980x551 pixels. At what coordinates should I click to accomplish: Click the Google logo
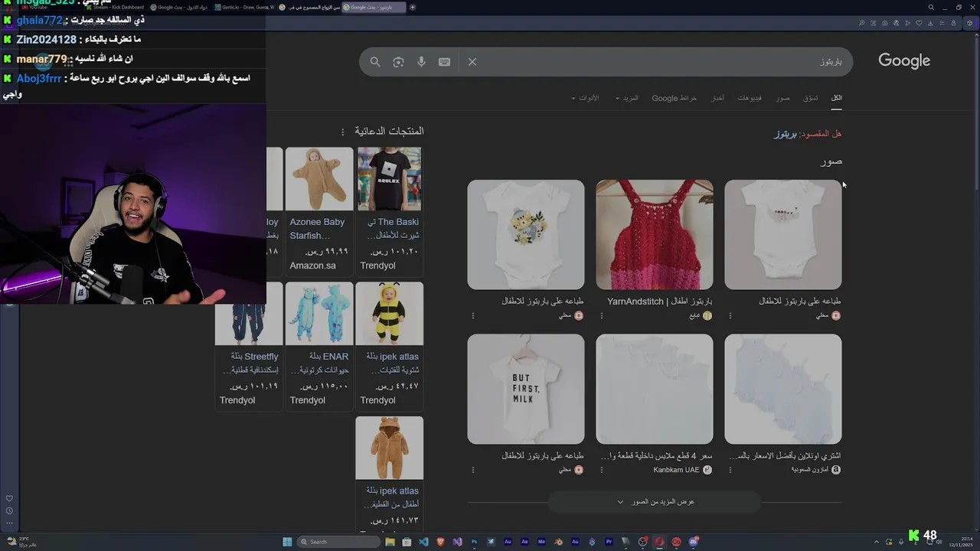[x=904, y=61]
